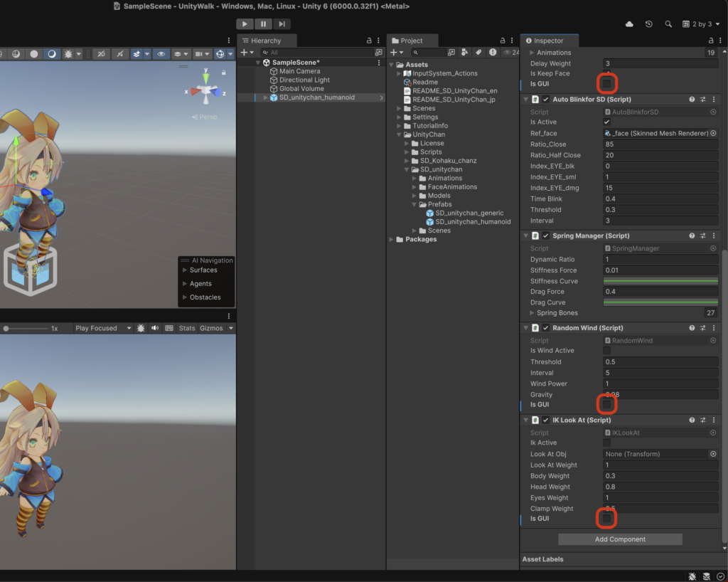Toggle hidden packages count eye in Project

point(511,53)
